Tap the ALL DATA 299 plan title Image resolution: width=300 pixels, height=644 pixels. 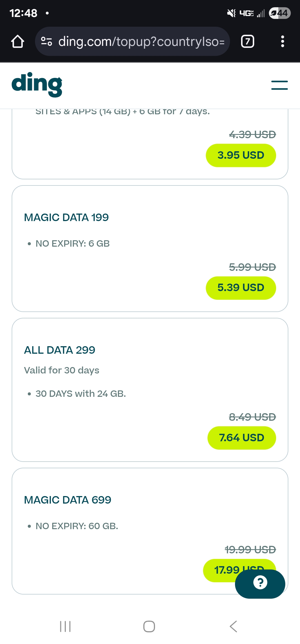pyautogui.click(x=60, y=350)
